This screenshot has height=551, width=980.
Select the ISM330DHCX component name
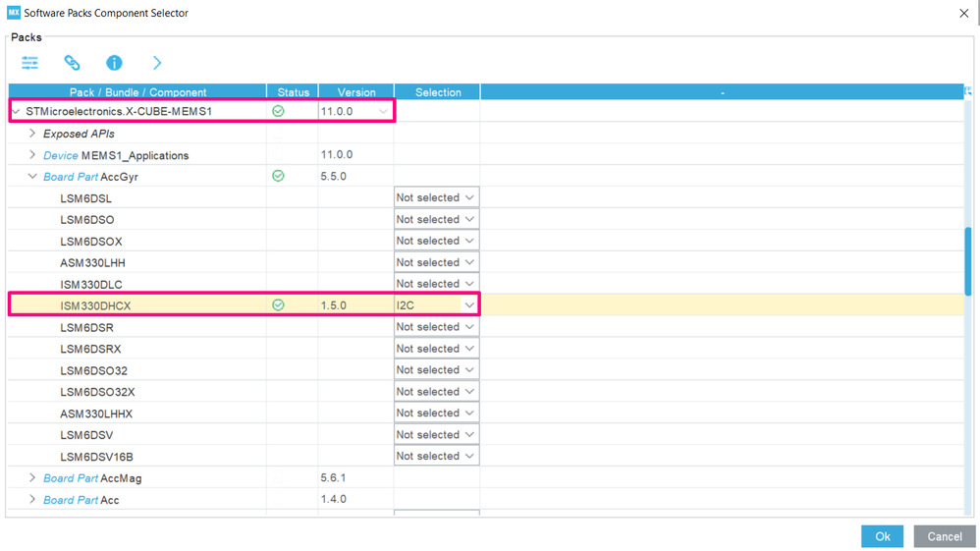pyautogui.click(x=95, y=305)
